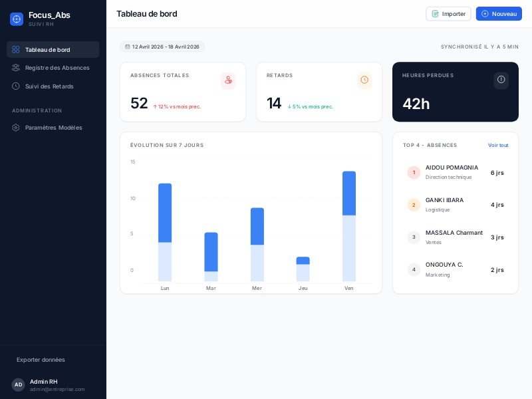Viewport: 532px width, 399px height.
Task: Click the Voir tout link
Action: (x=497, y=145)
